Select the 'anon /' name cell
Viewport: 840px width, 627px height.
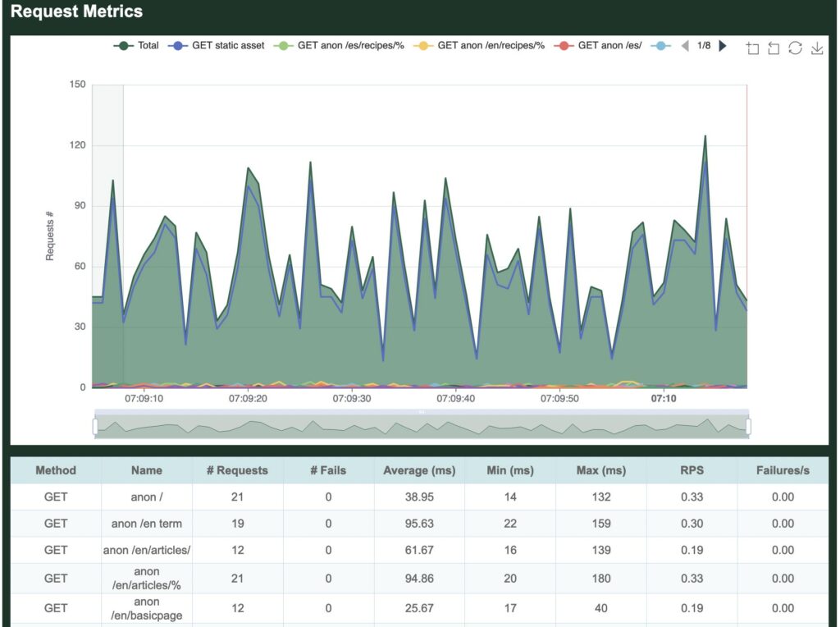click(147, 497)
